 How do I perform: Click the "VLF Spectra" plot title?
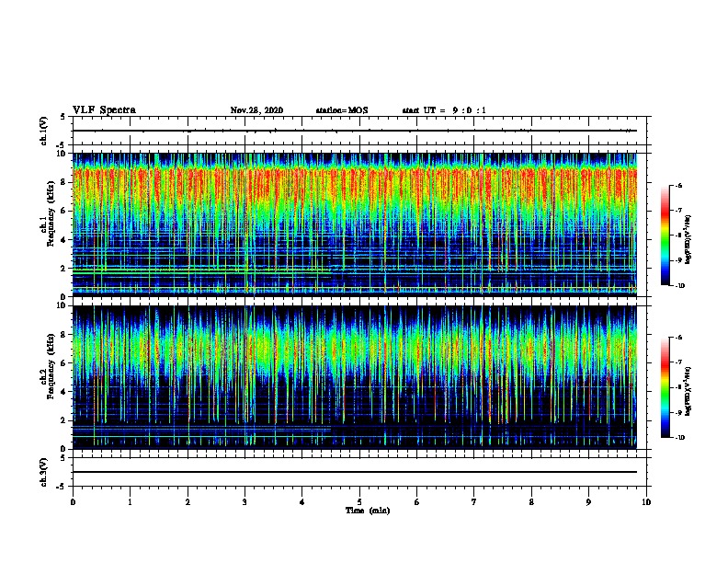[104, 110]
